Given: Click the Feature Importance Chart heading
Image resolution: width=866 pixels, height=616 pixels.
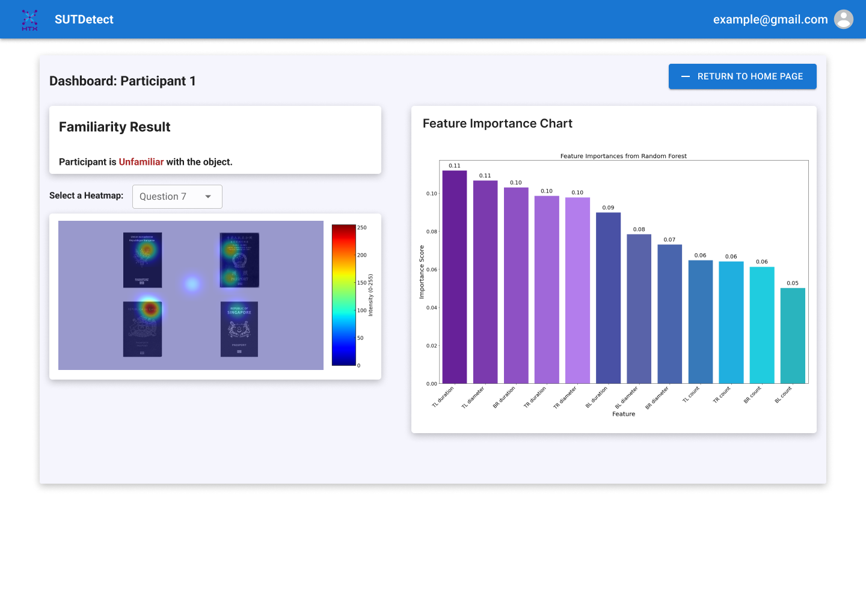Looking at the screenshot, I should tap(497, 123).
